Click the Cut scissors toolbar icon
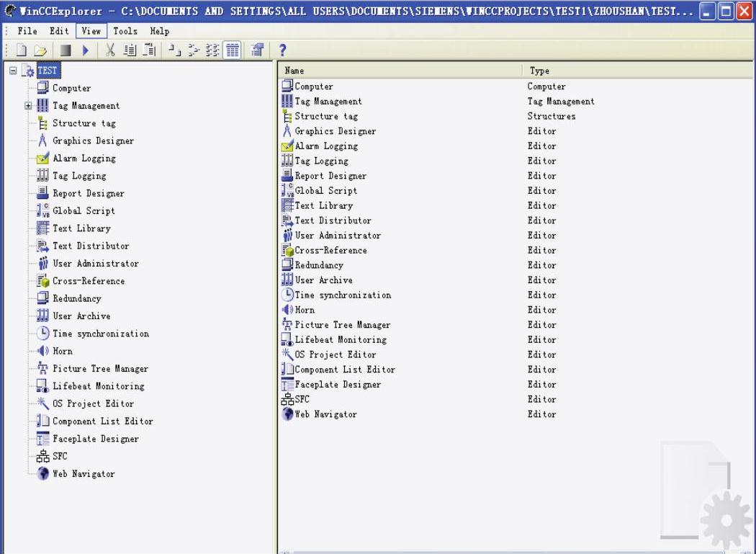756x554 pixels. click(x=110, y=50)
